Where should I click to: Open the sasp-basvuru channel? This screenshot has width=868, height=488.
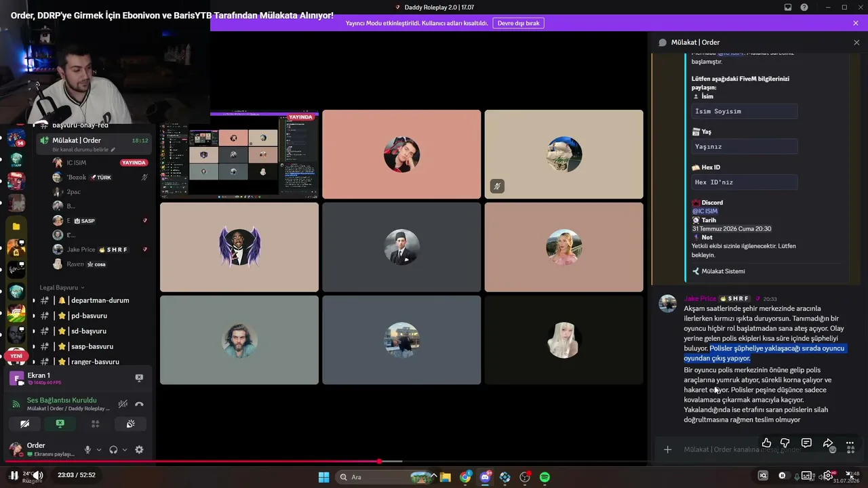(94, 346)
